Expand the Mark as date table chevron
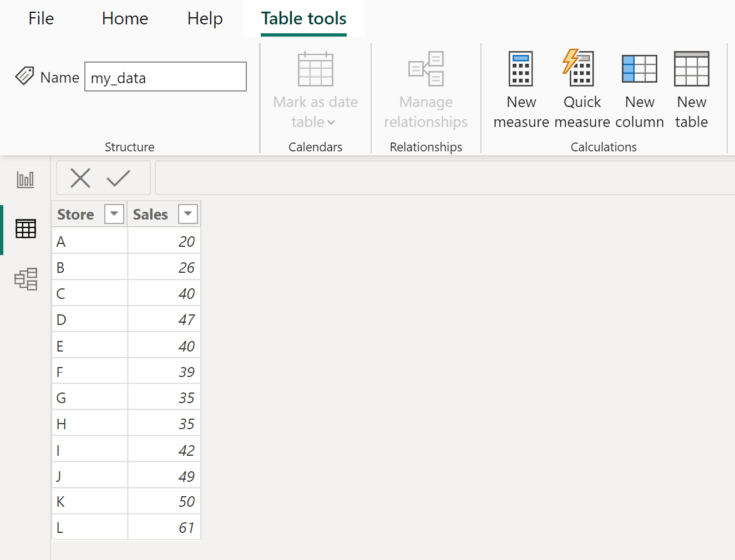 click(332, 123)
